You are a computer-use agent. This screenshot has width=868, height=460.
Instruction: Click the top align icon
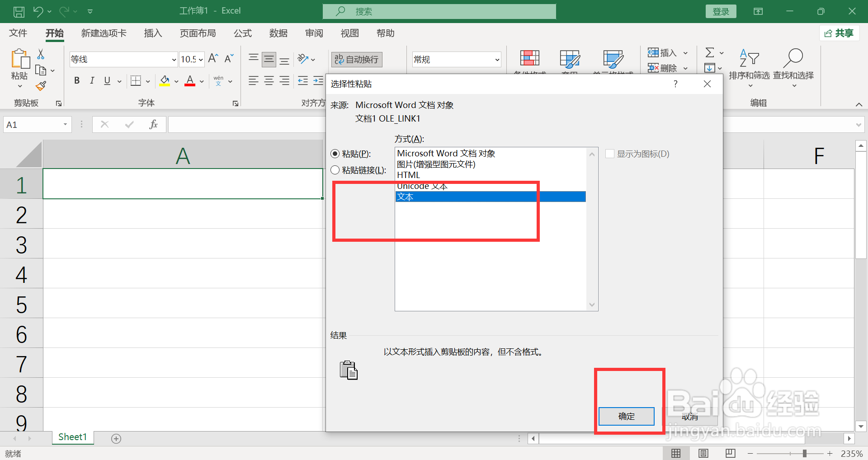coord(254,59)
